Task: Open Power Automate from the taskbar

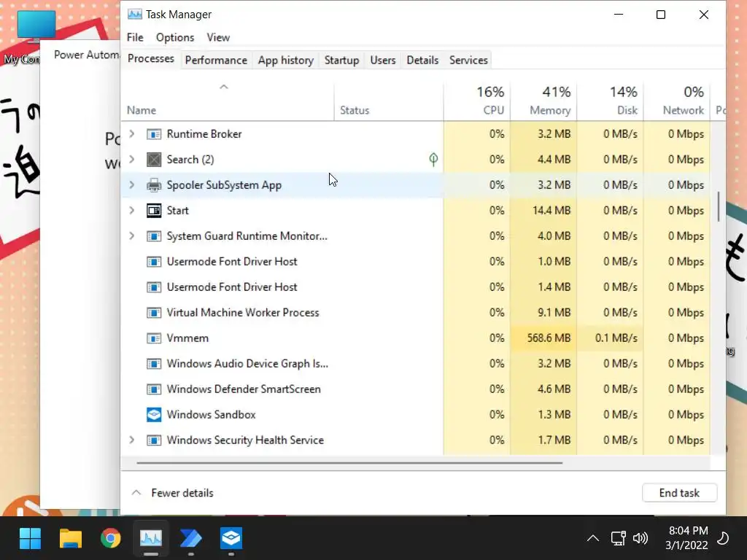Action: click(x=191, y=539)
